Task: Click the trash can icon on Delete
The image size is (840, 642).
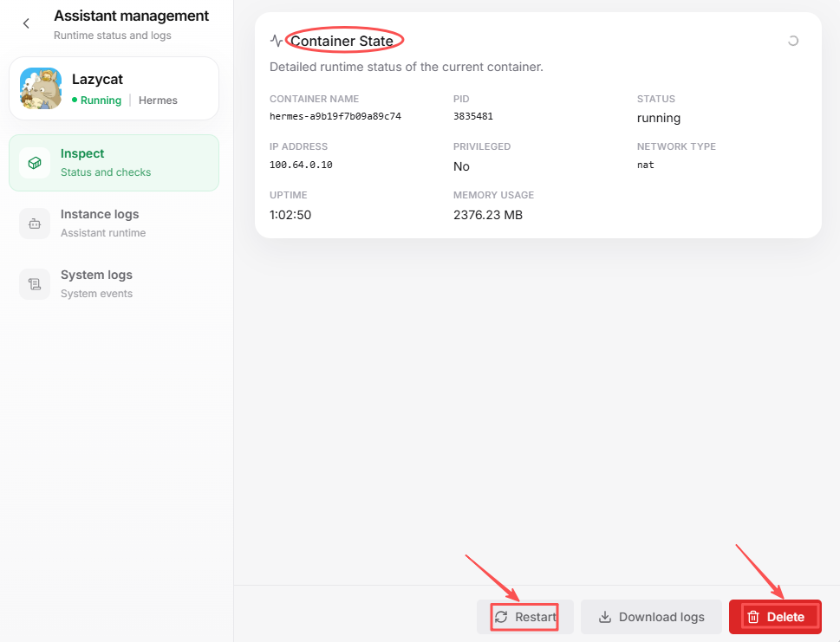Action: tap(753, 617)
